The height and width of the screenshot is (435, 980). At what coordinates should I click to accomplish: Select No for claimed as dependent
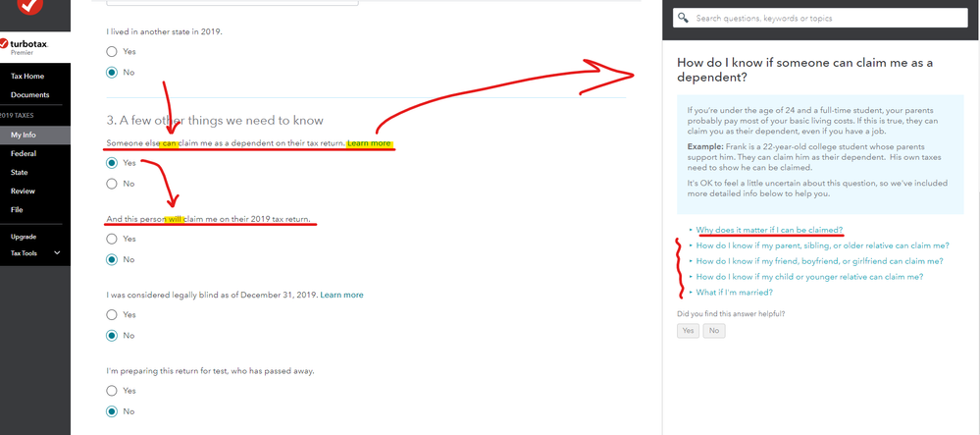(x=112, y=184)
